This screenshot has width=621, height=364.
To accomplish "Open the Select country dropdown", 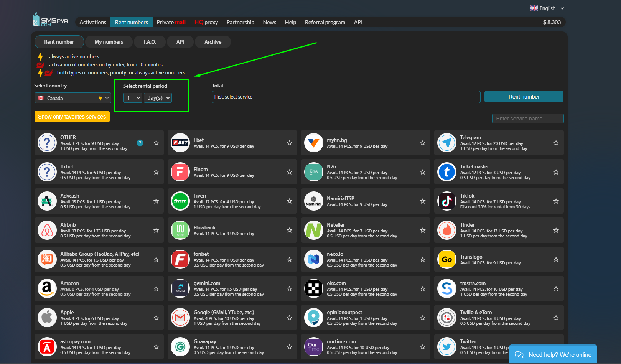I will (73, 98).
